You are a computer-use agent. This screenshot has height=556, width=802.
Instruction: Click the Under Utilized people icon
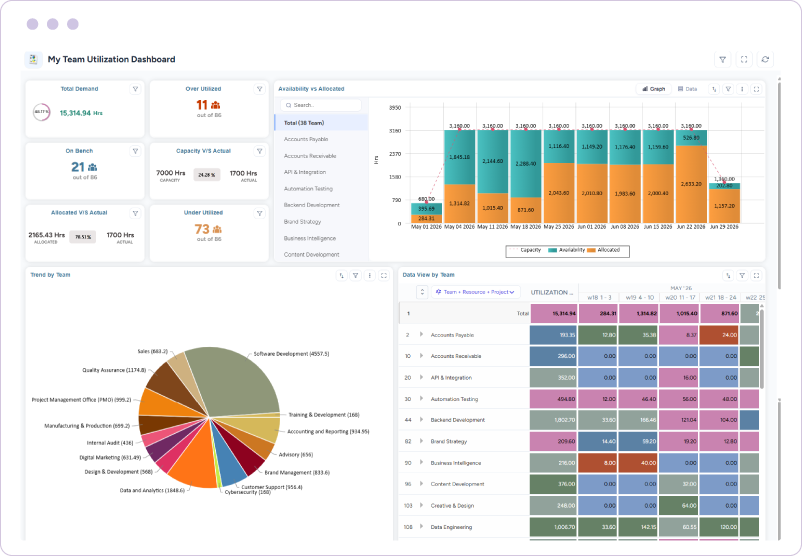217,229
